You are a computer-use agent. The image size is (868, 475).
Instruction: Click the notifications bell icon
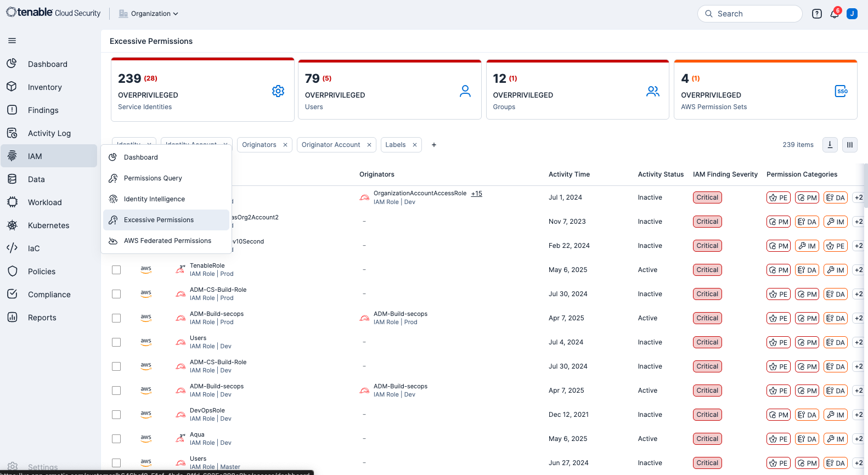834,14
